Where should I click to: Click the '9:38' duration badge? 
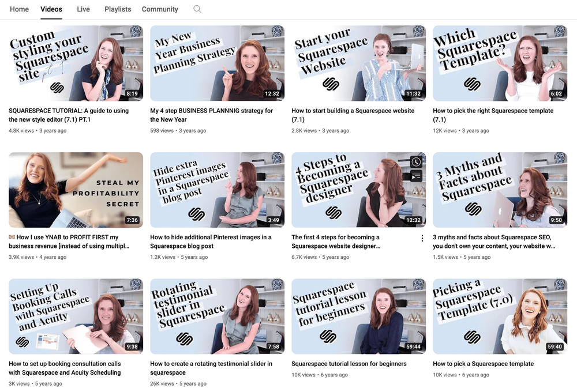(132, 347)
